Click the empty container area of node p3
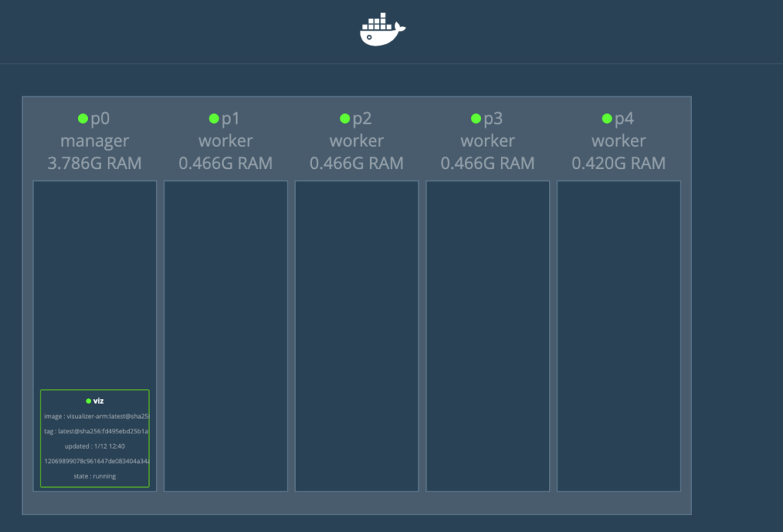This screenshot has width=783, height=532. [488, 336]
